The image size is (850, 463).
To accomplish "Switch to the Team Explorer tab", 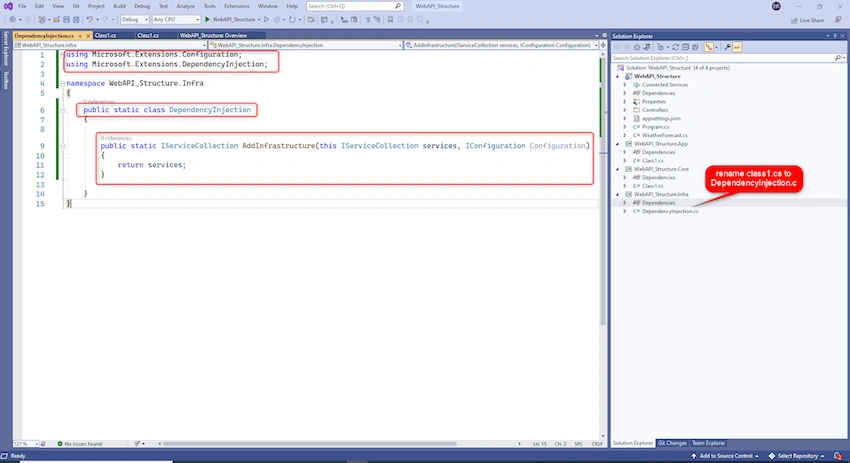I will [x=708, y=443].
